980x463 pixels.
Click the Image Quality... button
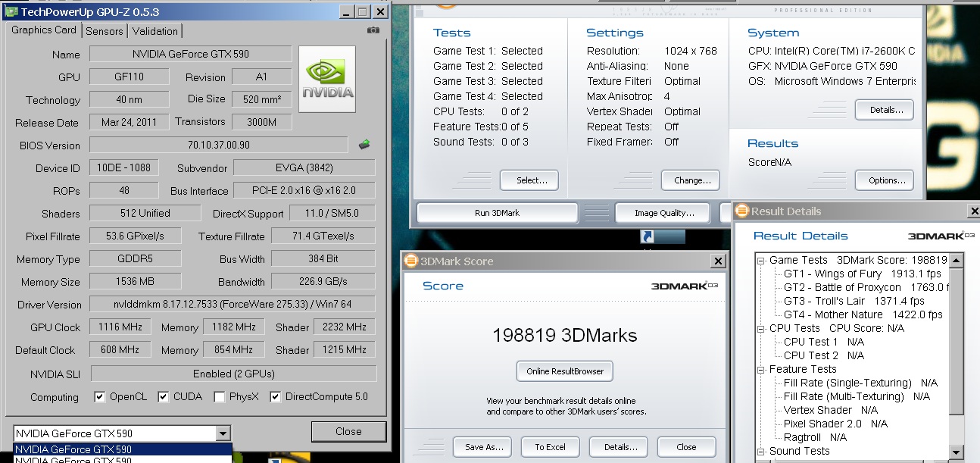664,213
